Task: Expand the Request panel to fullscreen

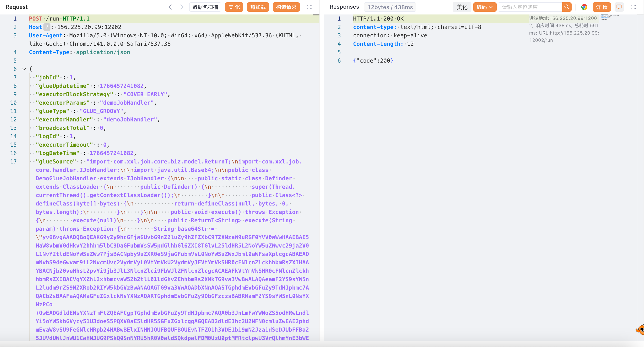Action: [309, 7]
